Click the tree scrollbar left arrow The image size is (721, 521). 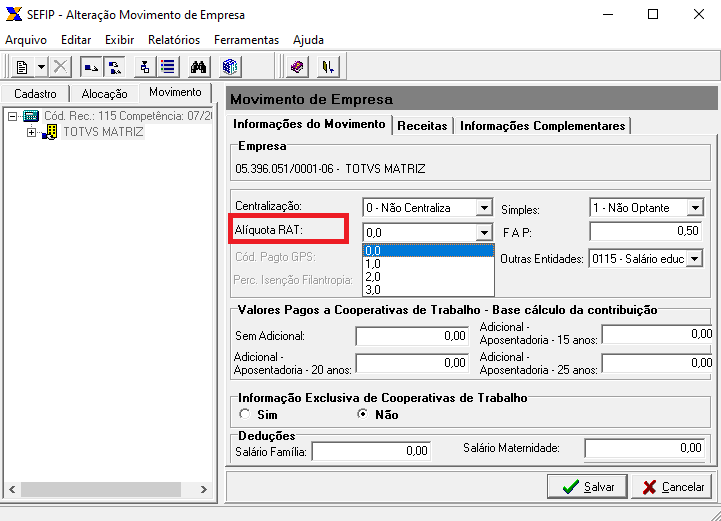[12, 490]
